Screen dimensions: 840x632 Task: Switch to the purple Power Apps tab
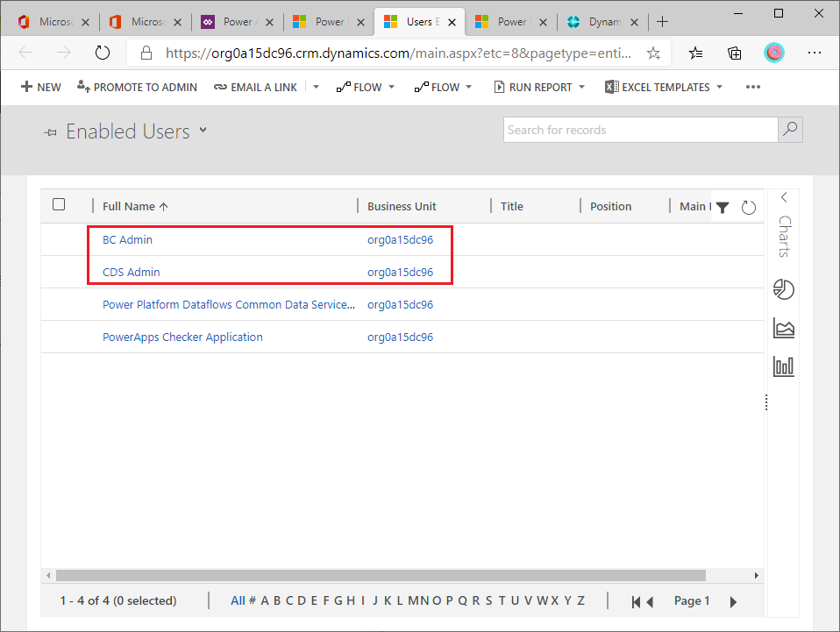point(238,21)
